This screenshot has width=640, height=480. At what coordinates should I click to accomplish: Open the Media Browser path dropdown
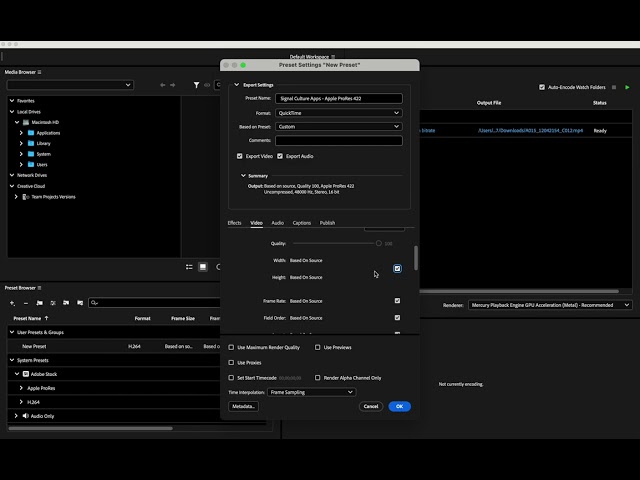tap(70, 85)
